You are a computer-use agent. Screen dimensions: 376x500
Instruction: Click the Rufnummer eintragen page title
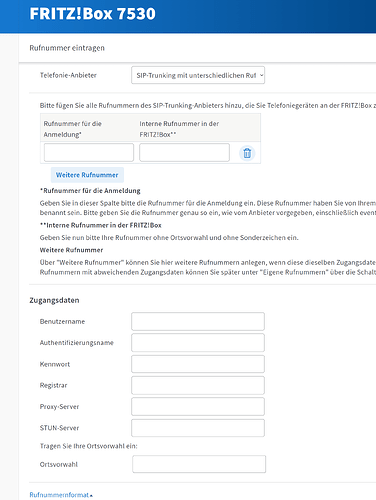pos(67,48)
